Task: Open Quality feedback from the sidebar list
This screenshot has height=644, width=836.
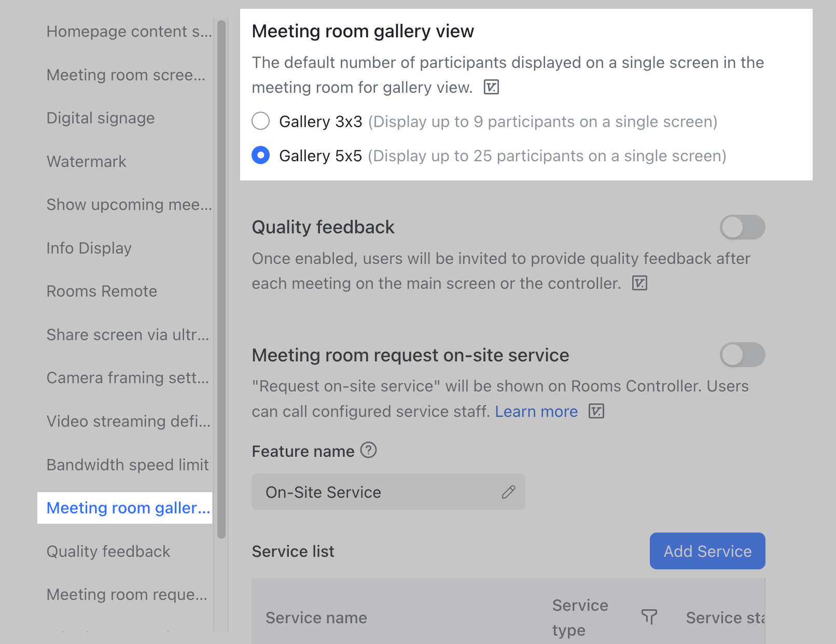Action: [x=108, y=551]
